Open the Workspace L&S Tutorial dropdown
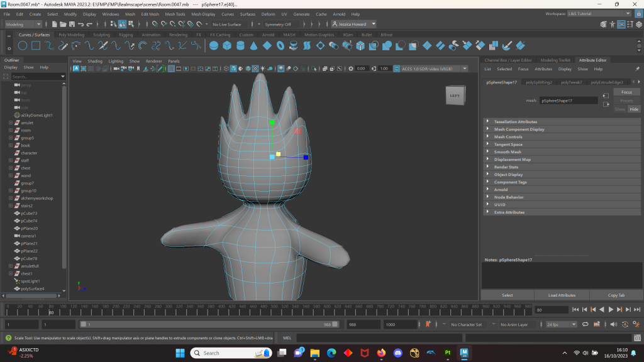 pos(599,14)
